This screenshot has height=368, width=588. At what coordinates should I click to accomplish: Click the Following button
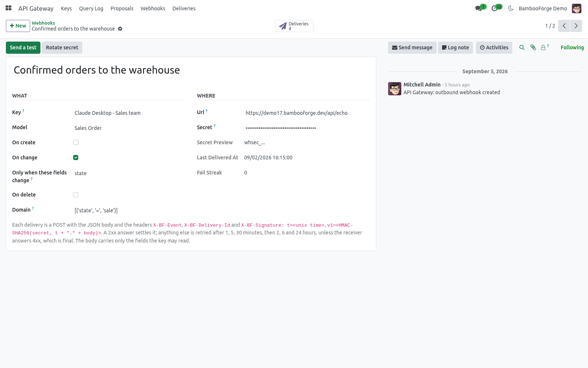(x=572, y=47)
